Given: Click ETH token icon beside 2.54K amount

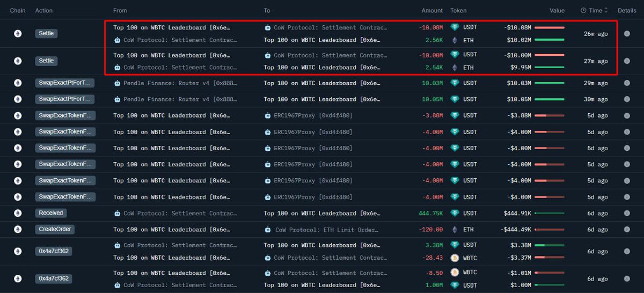Looking at the screenshot, I should point(455,68).
